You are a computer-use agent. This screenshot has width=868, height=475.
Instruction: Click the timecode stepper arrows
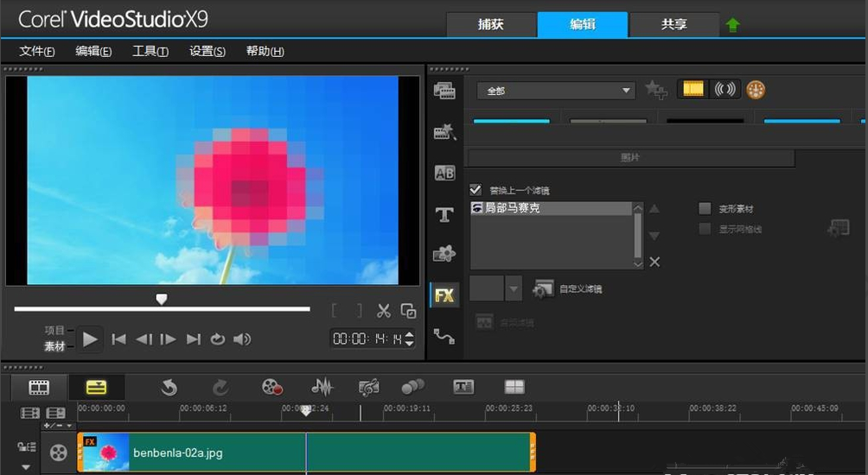pyautogui.click(x=410, y=339)
